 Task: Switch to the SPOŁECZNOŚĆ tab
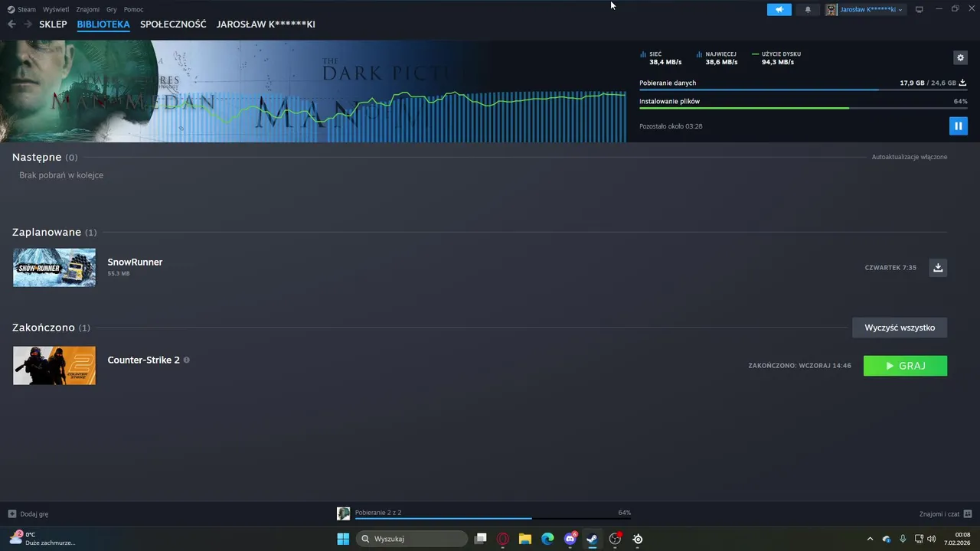point(173,24)
